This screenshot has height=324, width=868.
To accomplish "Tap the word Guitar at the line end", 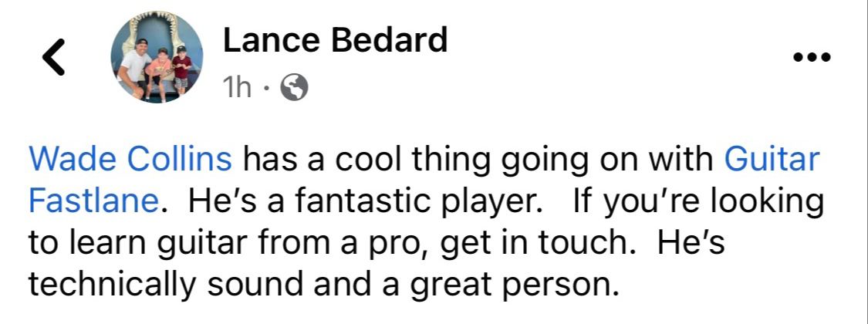I will [x=772, y=160].
